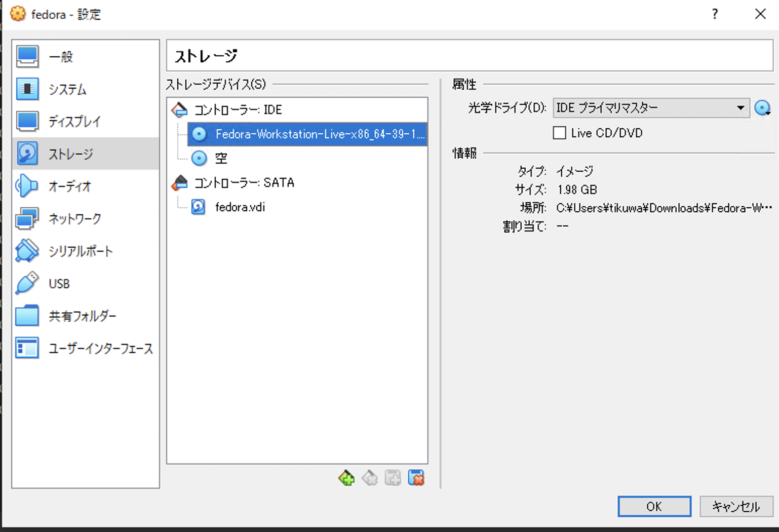
Task: Click the size value 1.98 GB
Action: 577,189
